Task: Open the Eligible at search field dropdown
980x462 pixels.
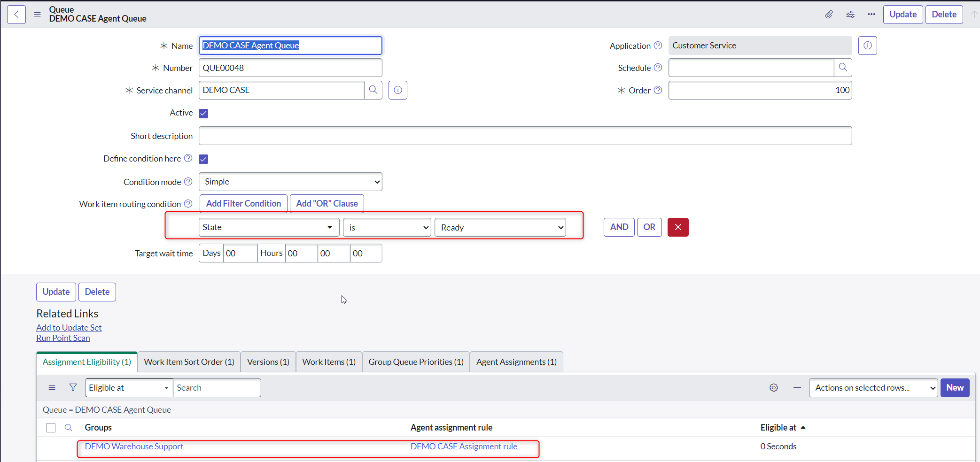Action: click(129, 388)
